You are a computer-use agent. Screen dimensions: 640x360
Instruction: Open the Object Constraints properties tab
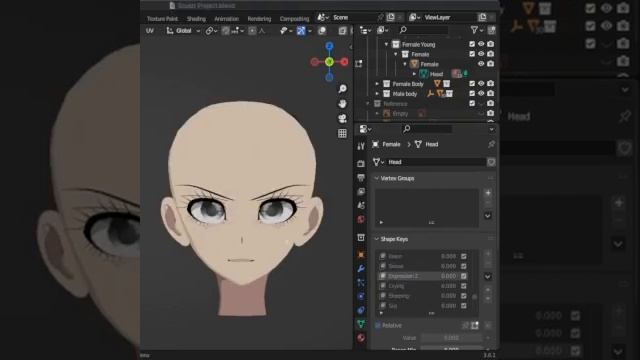[x=361, y=310]
